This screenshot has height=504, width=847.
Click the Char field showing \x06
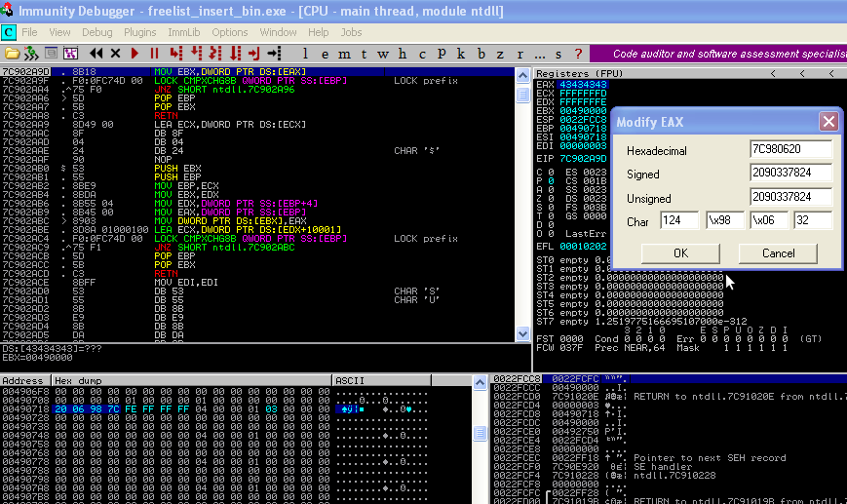point(769,220)
